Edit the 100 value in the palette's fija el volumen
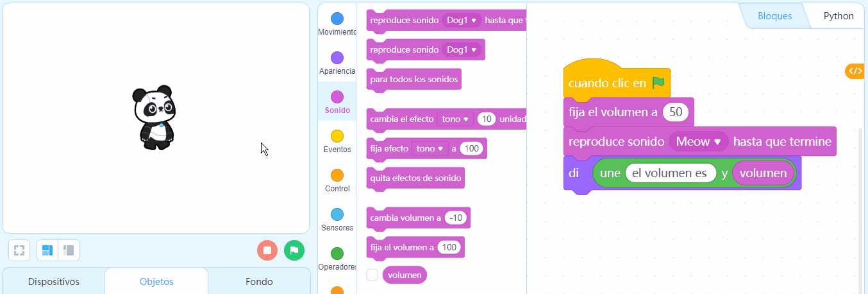Viewport: 868px width, 294px height. (449, 247)
